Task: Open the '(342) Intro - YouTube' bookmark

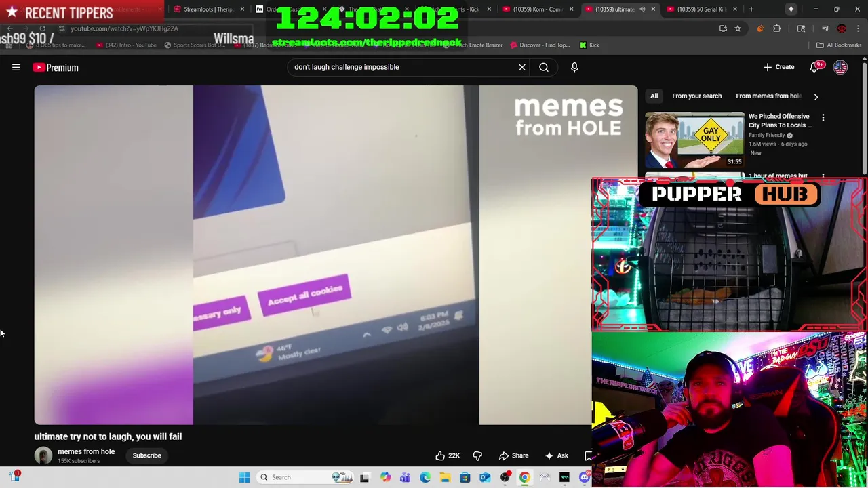Action: 126,45
